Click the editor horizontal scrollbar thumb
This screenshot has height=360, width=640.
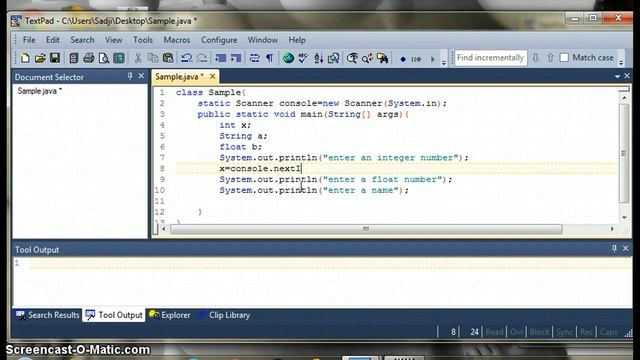click(366, 229)
